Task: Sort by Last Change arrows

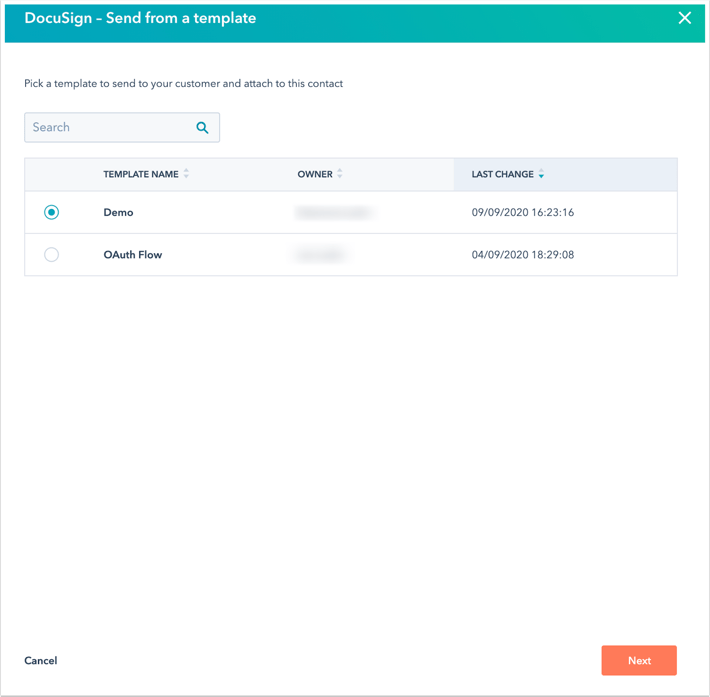Action: coord(541,174)
